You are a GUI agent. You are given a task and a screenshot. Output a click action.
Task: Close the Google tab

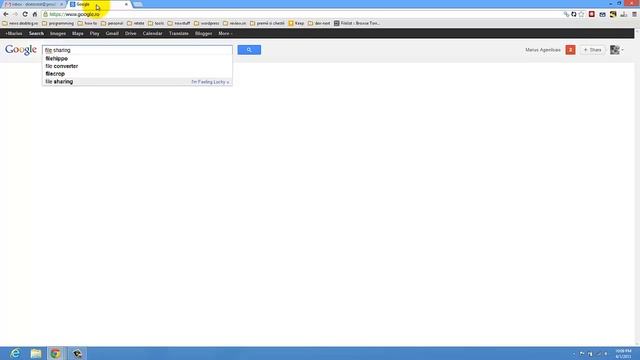point(126,4)
